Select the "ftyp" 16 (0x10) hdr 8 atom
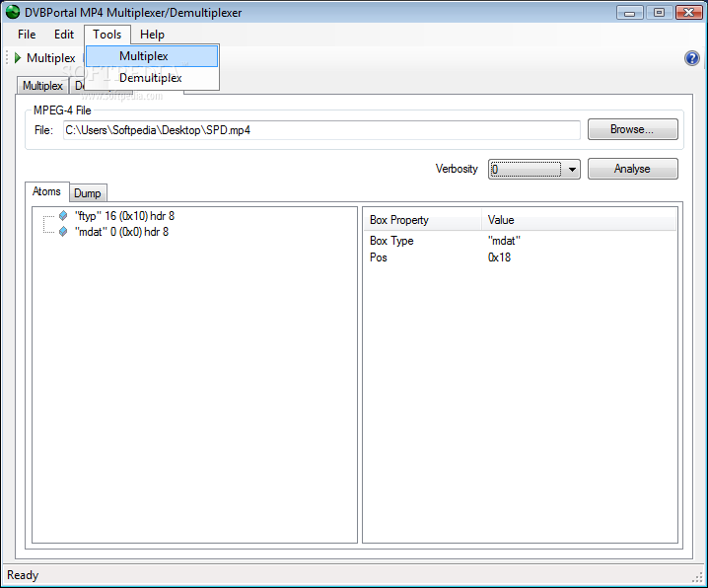This screenshot has width=708, height=588. coord(124,216)
